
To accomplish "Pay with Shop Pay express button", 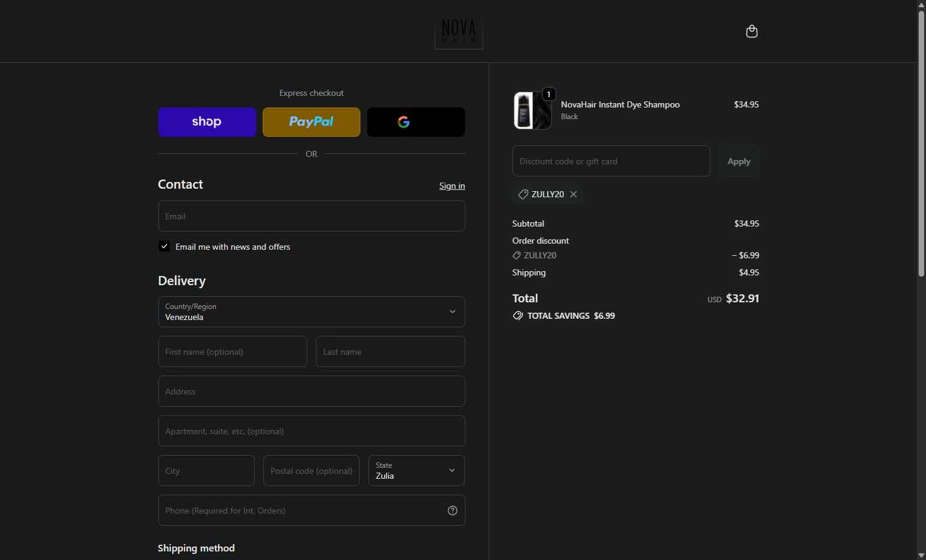I will (207, 122).
